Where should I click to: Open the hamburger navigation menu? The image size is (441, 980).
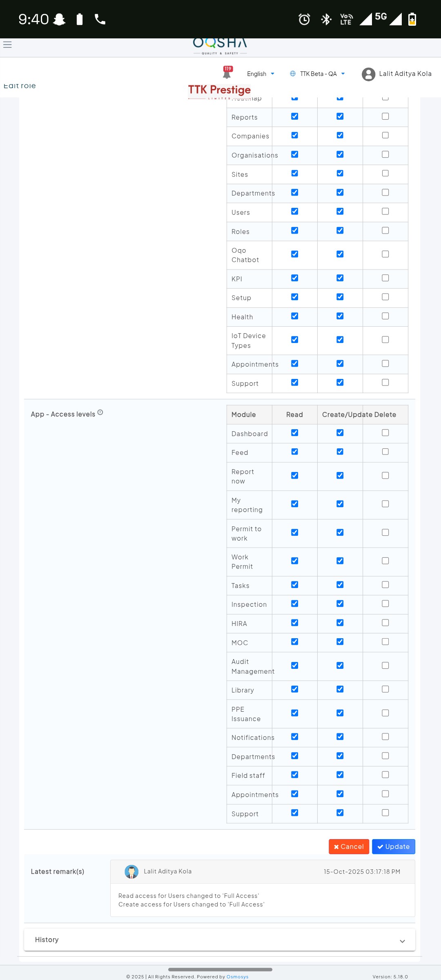7,45
